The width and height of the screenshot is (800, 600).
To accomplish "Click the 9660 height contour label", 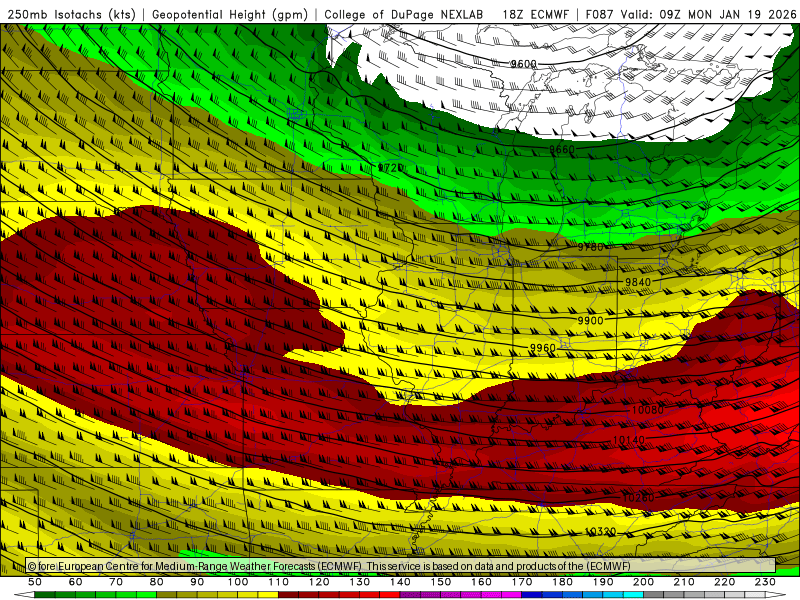I will coord(562,149).
